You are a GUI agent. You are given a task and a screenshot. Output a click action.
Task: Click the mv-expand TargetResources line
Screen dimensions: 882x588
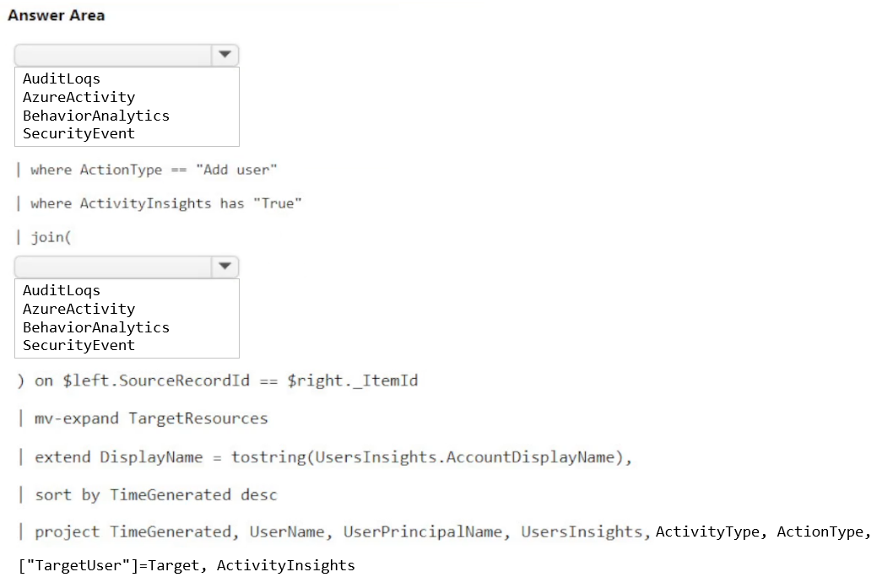[x=150, y=418]
